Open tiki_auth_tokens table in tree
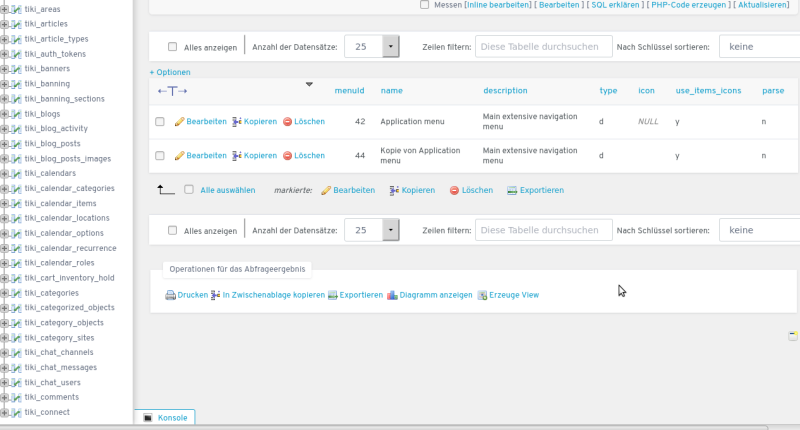Image resolution: width=800 pixels, height=430 pixels. click(55, 54)
